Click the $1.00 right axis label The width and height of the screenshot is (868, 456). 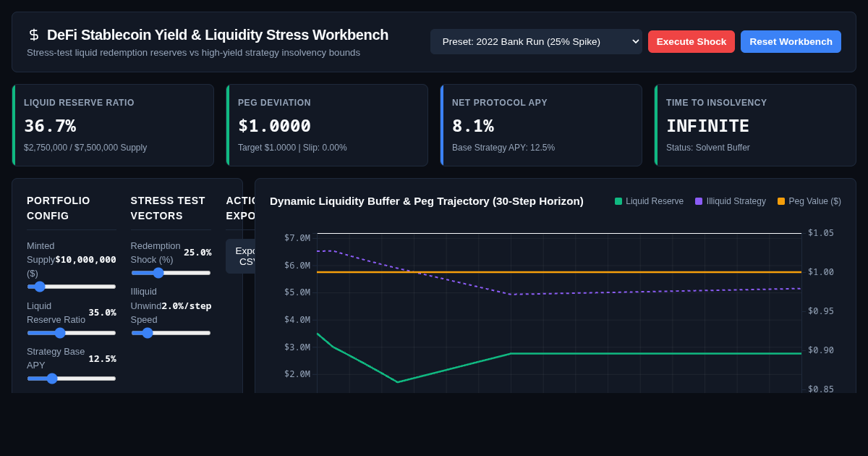tap(821, 272)
